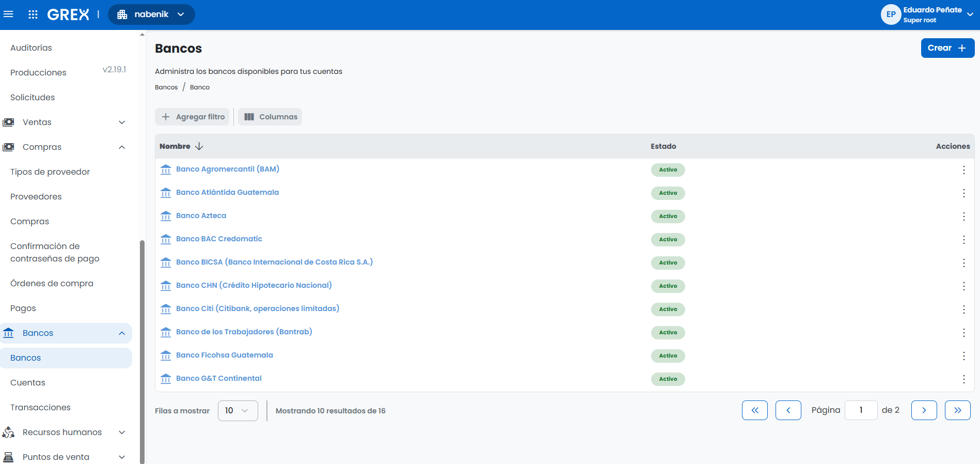The width and height of the screenshot is (980, 464).
Task: Open actions menu for Banco Azteca
Action: [963, 216]
